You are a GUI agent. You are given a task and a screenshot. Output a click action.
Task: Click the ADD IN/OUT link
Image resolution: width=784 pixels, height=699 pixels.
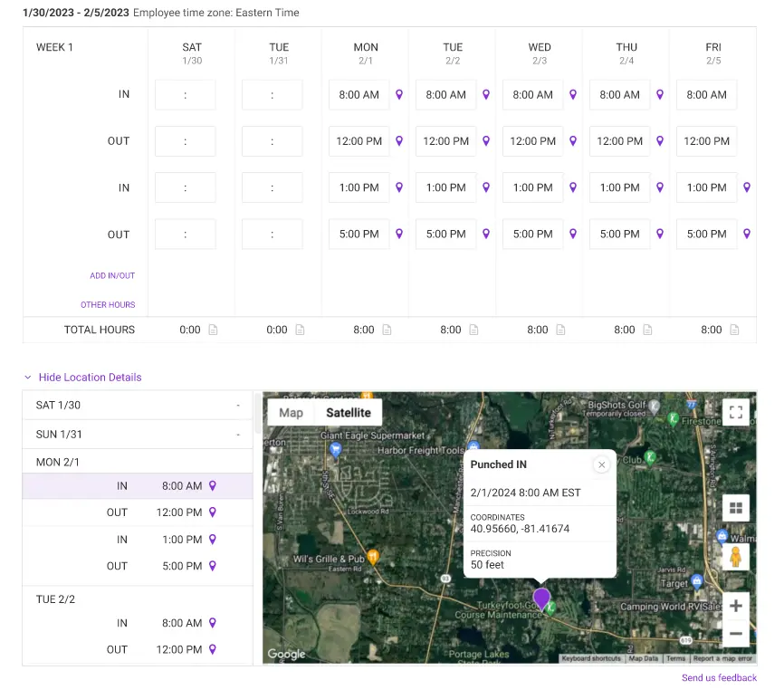click(x=112, y=275)
